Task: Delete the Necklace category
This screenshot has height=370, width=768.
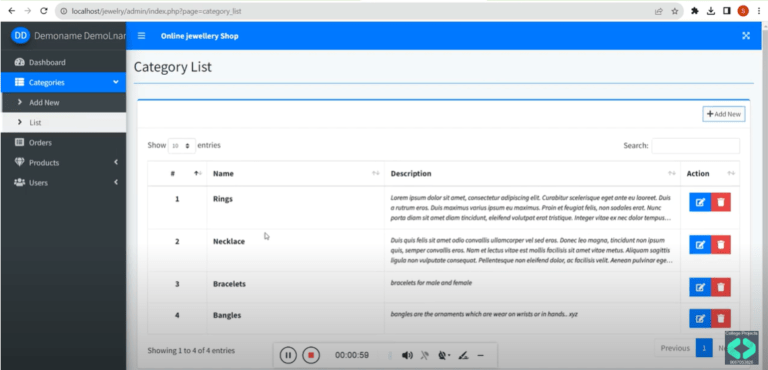Action: [720, 245]
